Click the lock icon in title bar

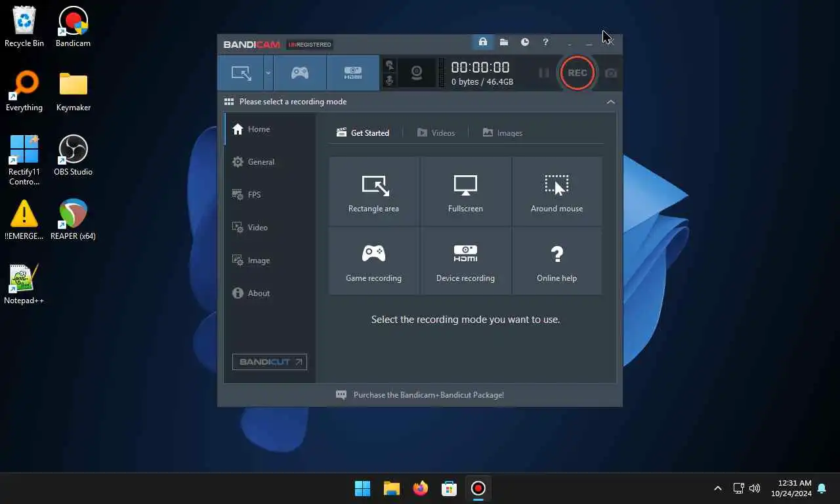coord(483,42)
